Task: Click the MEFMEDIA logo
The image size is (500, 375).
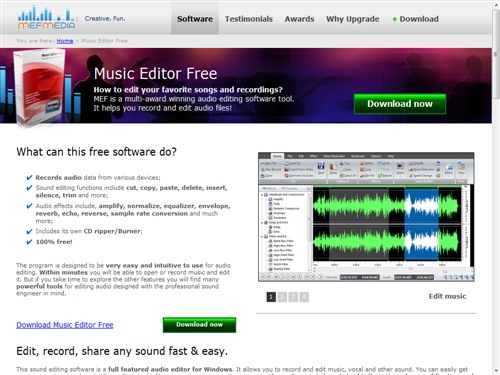Action: pos(47,17)
